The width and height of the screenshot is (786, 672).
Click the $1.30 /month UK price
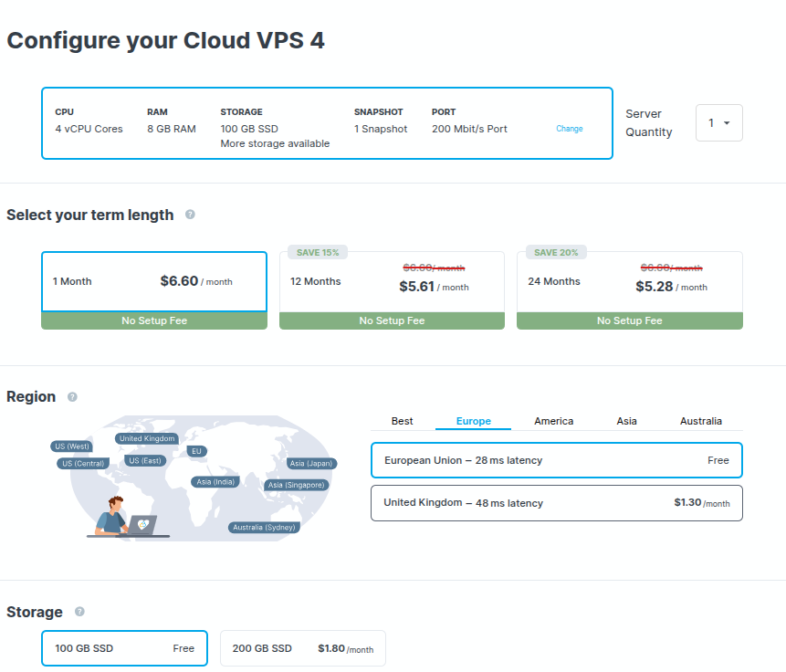[702, 502]
